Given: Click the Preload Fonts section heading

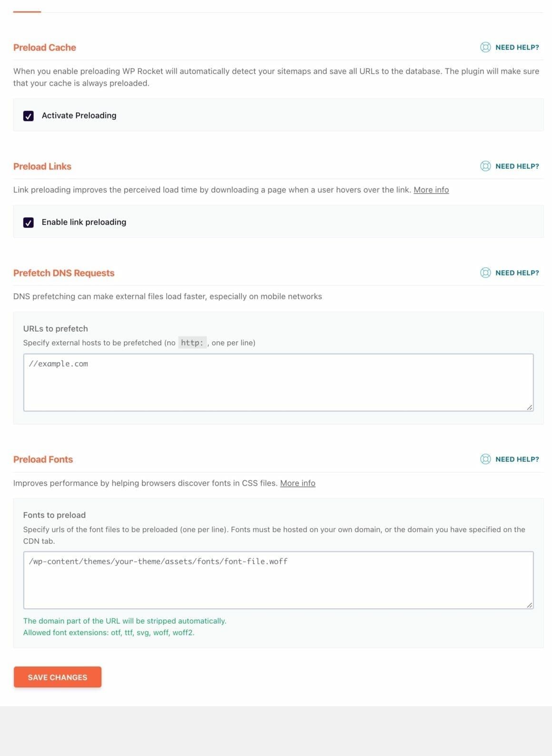Looking at the screenshot, I should coord(43,459).
